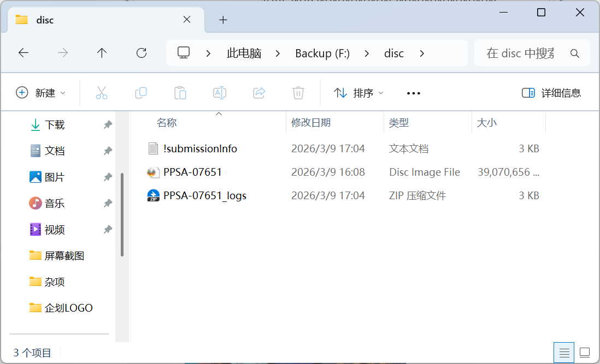Image resolution: width=600 pixels, height=364 pixels.
Task: Click the pin icon beside 音乐
Action: 108,203
